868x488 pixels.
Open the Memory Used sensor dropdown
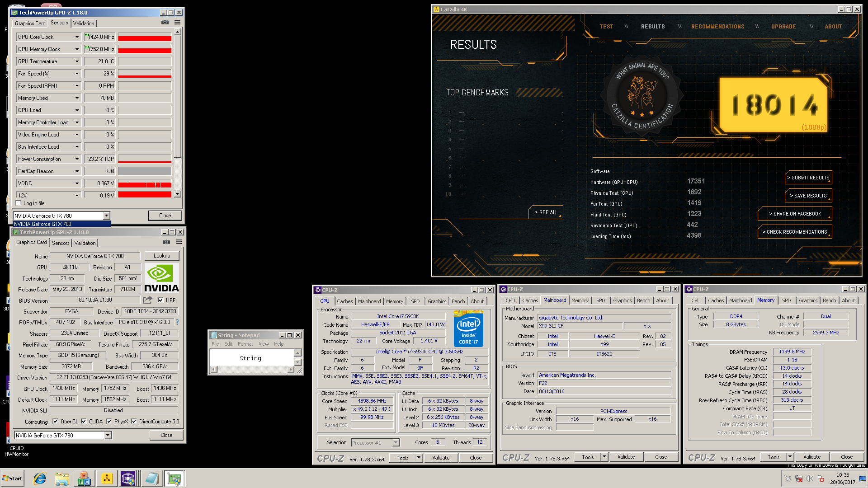pos(77,98)
